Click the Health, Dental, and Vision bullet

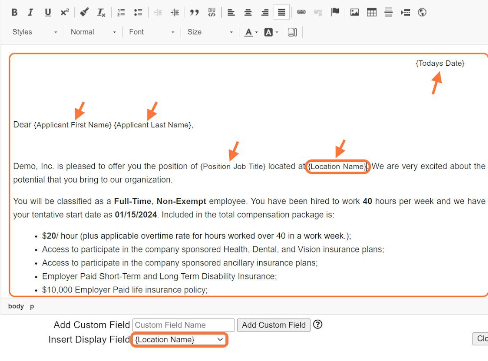click(213, 250)
